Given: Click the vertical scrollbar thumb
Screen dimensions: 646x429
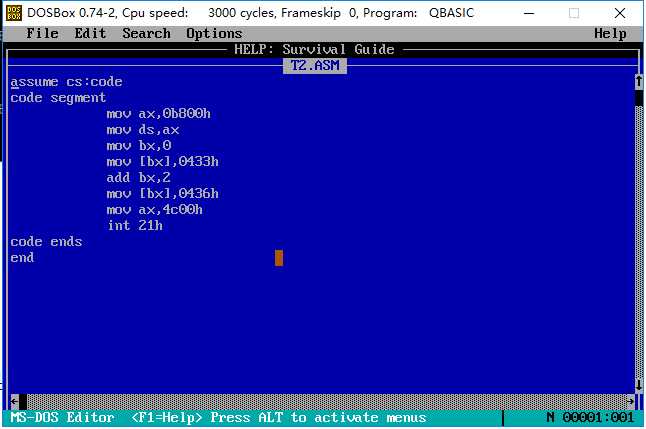Looking at the screenshot, I should [x=639, y=98].
